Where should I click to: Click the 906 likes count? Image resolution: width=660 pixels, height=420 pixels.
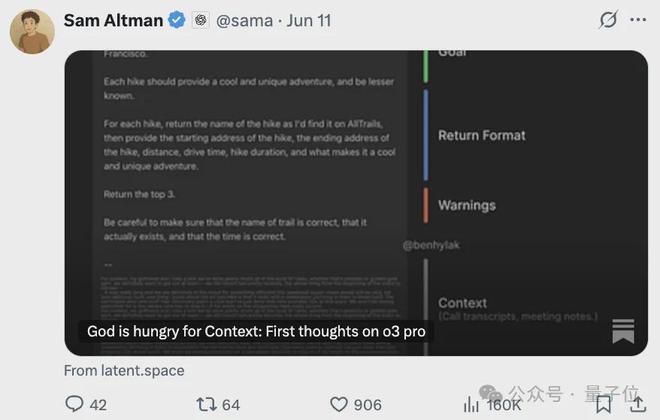click(x=367, y=404)
